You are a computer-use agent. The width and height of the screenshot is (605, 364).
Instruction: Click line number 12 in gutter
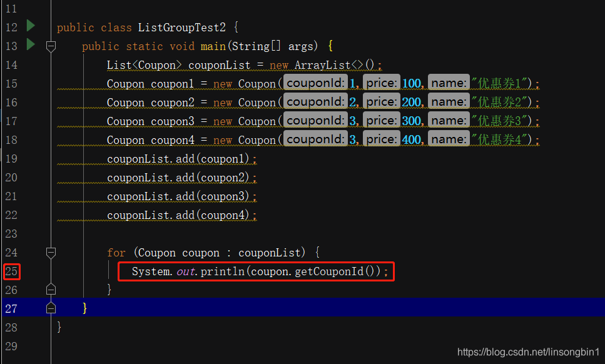tap(11, 28)
